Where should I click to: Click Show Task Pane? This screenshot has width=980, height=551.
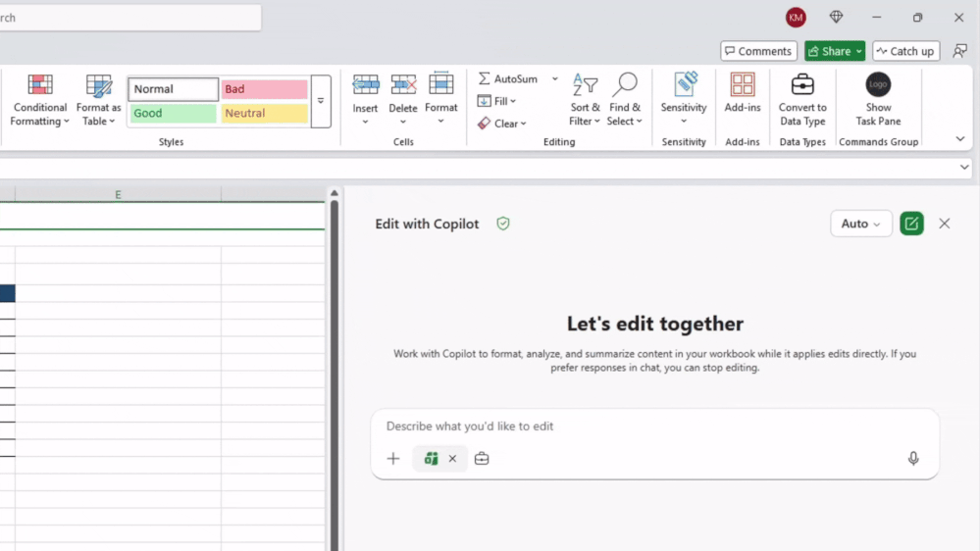pos(878,100)
